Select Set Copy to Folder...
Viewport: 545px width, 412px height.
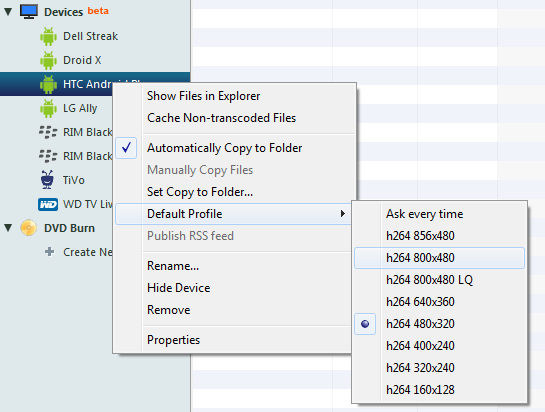(x=200, y=192)
